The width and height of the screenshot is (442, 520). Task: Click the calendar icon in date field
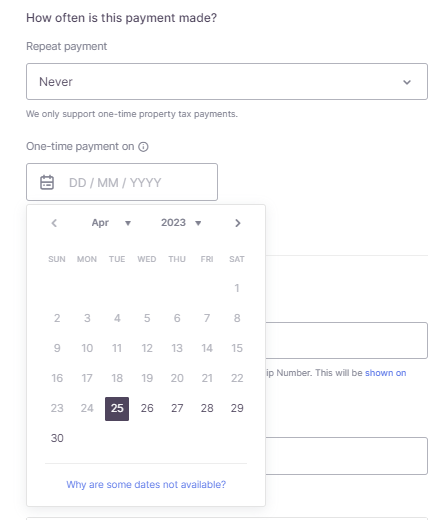pos(47,182)
